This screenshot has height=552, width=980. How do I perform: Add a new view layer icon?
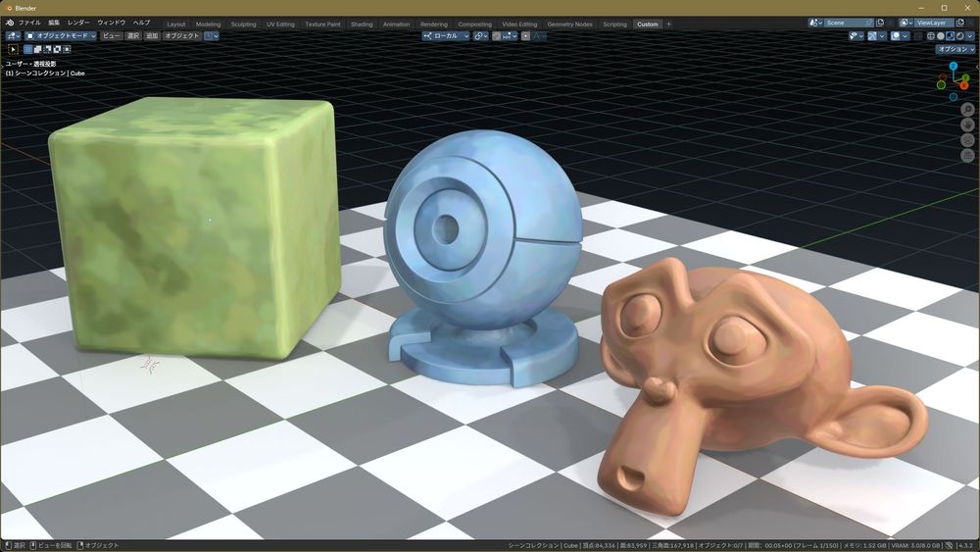pyautogui.click(x=960, y=23)
